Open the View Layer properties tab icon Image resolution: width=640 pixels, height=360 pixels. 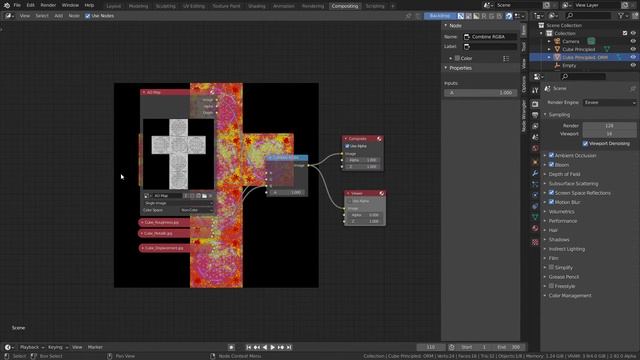point(535,126)
